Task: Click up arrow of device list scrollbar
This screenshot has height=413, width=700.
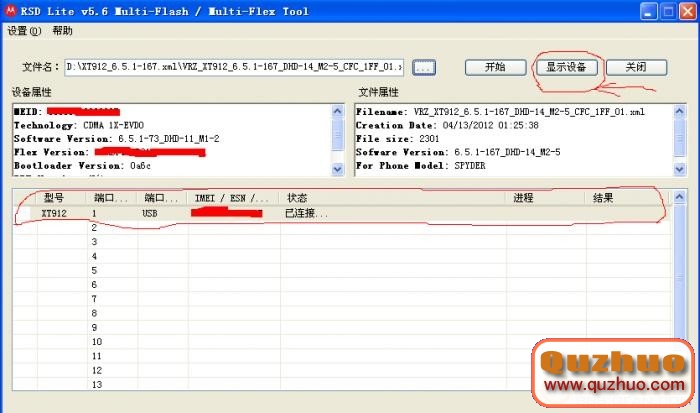Action: tap(679, 196)
